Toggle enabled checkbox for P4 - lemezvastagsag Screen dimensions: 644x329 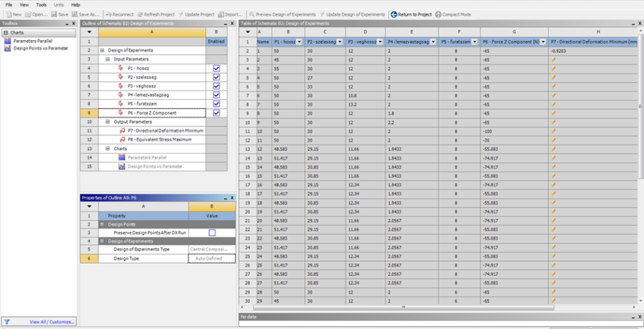tap(216, 95)
